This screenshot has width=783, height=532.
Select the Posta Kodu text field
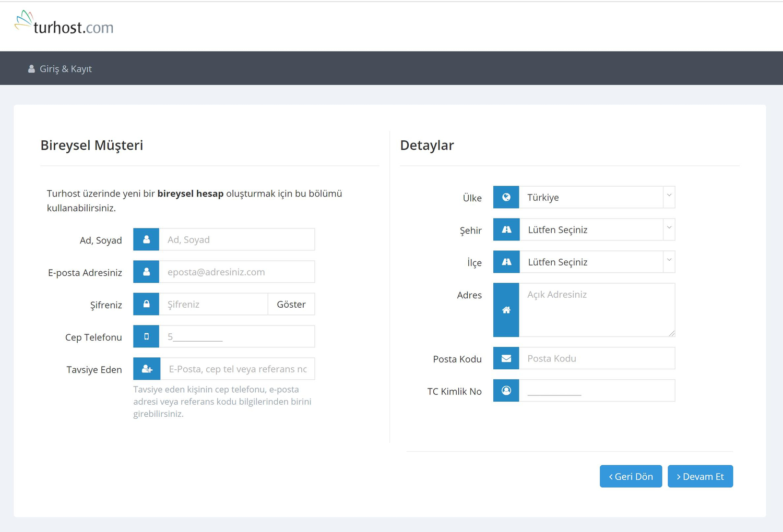597,358
